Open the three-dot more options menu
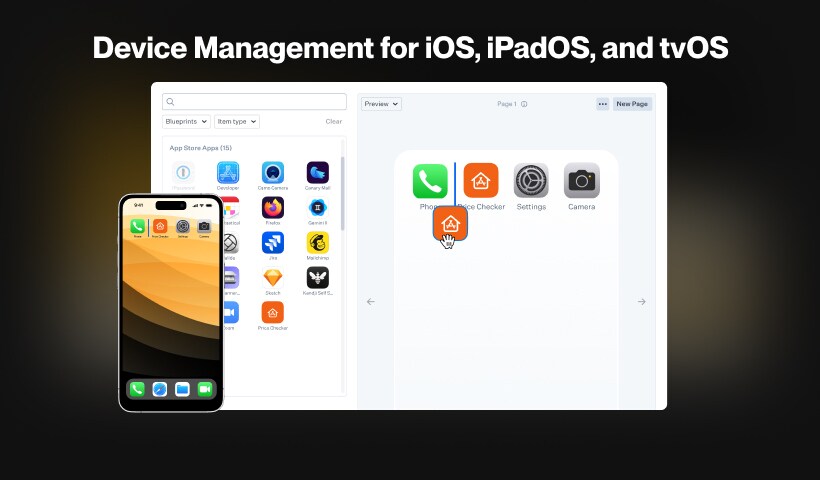Viewport: 820px width, 480px height. pos(602,104)
